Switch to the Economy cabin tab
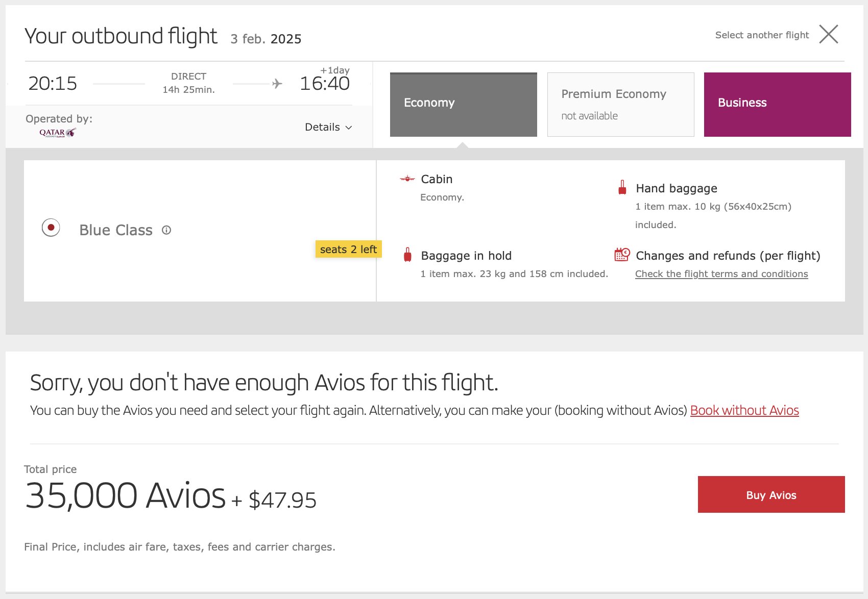868x599 pixels. click(464, 105)
